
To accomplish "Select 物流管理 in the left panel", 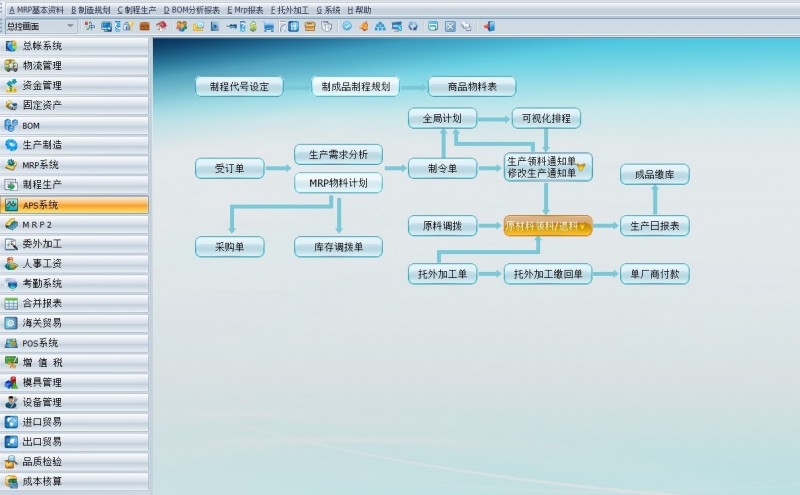I will point(74,66).
